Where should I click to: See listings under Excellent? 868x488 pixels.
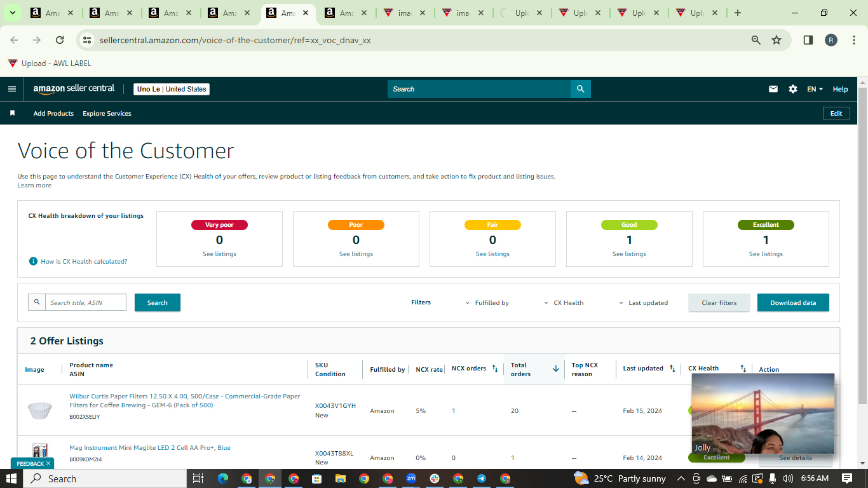pos(766,254)
